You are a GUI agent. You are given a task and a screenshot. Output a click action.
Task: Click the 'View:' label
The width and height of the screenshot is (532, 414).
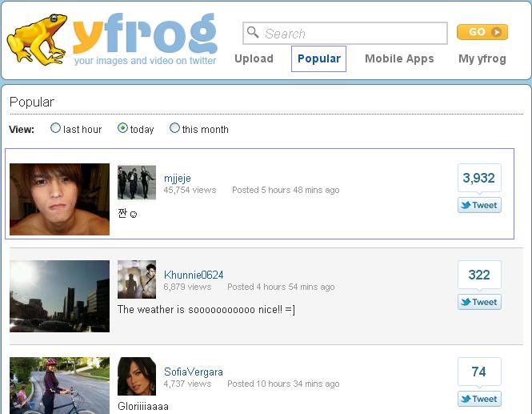22,130
